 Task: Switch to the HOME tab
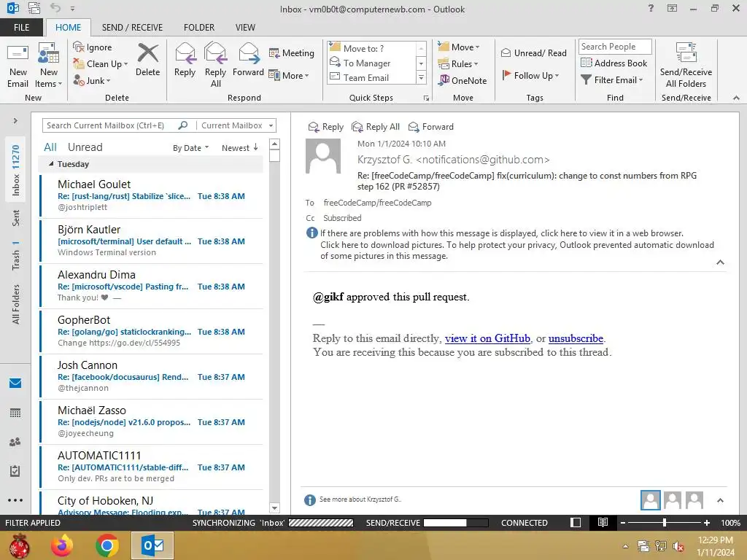(68, 27)
